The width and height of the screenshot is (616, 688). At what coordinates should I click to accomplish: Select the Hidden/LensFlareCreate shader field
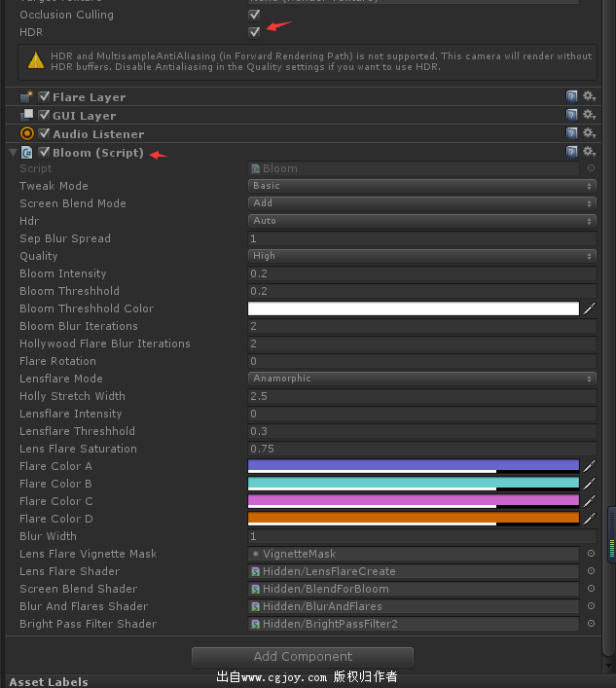coord(414,571)
